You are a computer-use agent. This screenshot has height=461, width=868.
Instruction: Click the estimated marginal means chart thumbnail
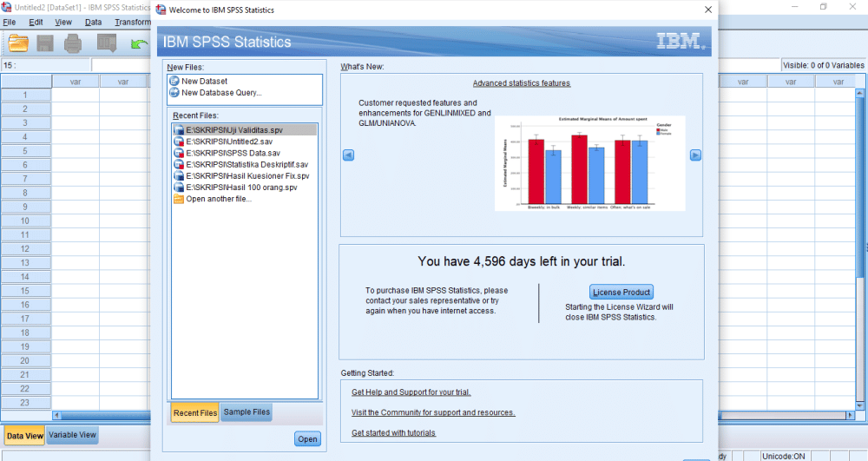click(589, 163)
